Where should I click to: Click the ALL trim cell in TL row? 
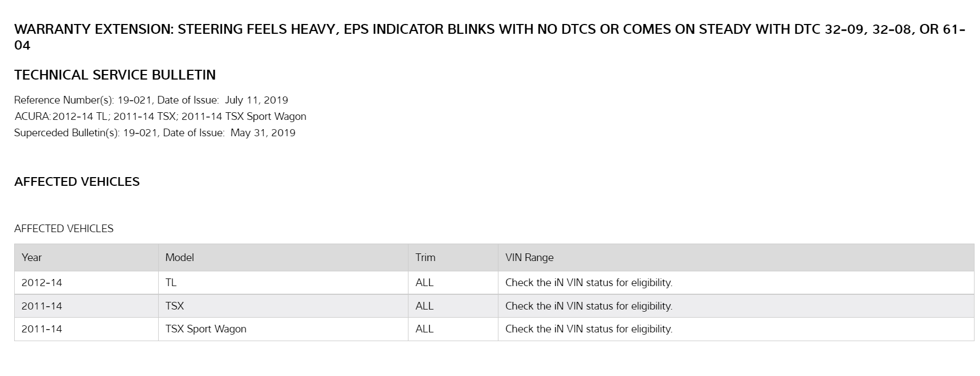pyautogui.click(x=424, y=282)
